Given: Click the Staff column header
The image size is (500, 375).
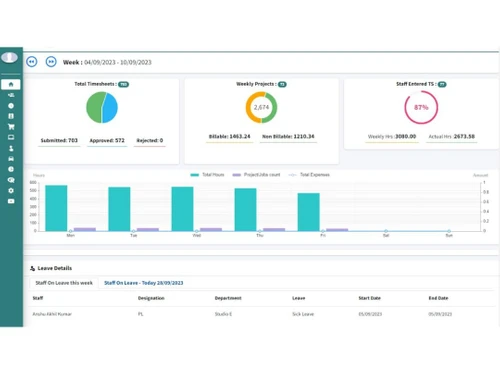Looking at the screenshot, I should click(38, 298).
